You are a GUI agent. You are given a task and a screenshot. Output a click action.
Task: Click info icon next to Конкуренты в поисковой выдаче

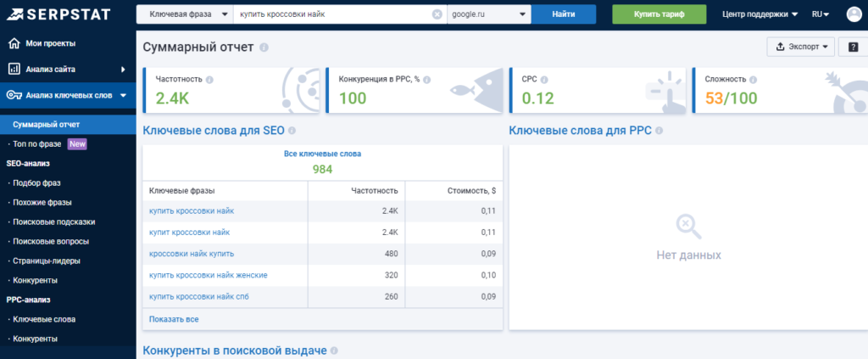tap(334, 351)
